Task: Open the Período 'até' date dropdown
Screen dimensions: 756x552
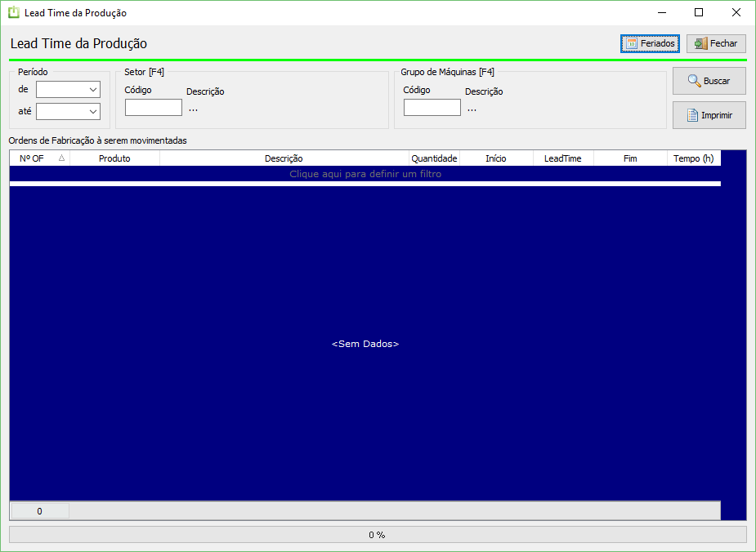Action: [92, 111]
